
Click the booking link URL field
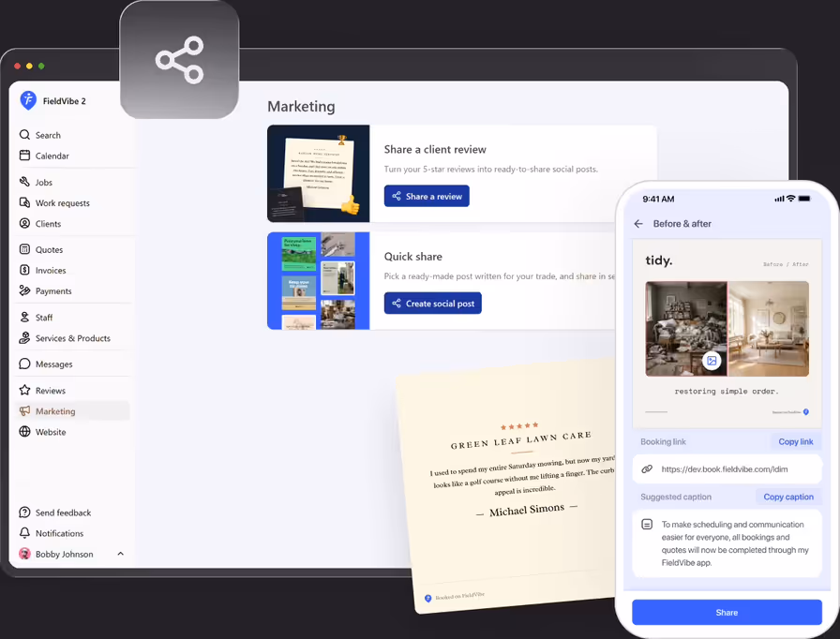tap(727, 468)
